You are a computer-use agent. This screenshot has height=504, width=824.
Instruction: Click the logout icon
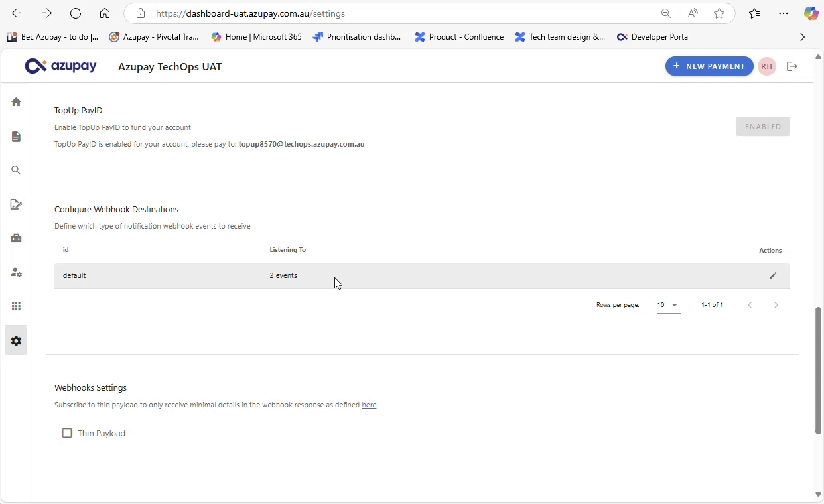[791, 66]
